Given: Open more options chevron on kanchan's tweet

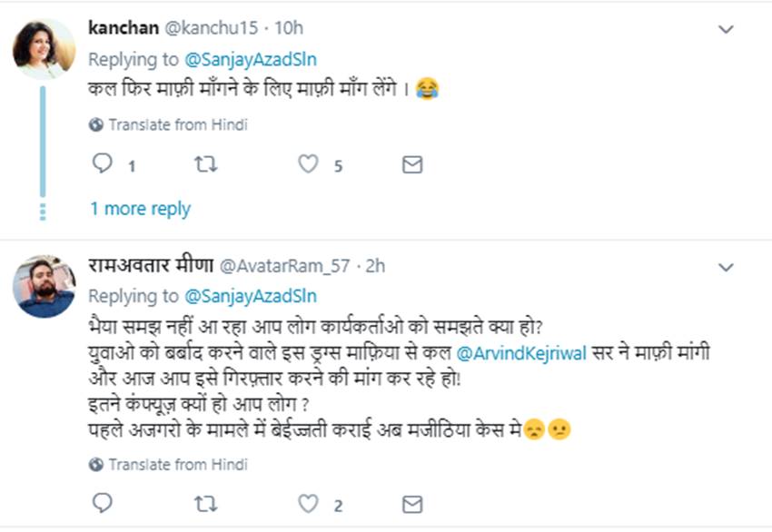Looking at the screenshot, I should [x=726, y=30].
